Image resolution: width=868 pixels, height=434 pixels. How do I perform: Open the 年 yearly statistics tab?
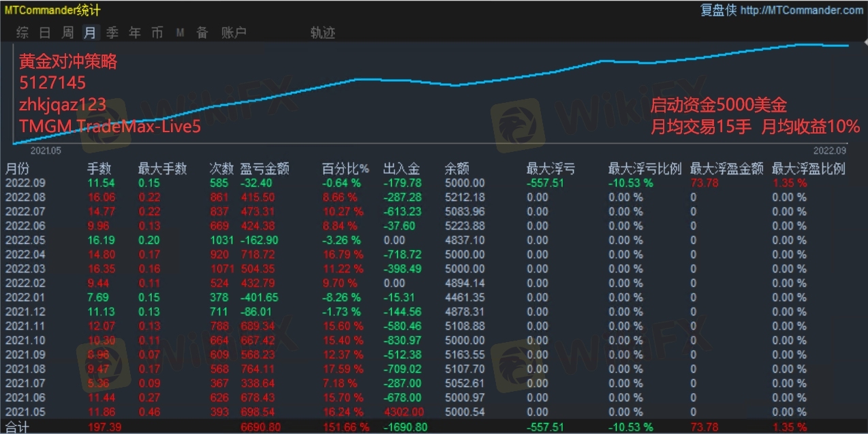click(135, 33)
